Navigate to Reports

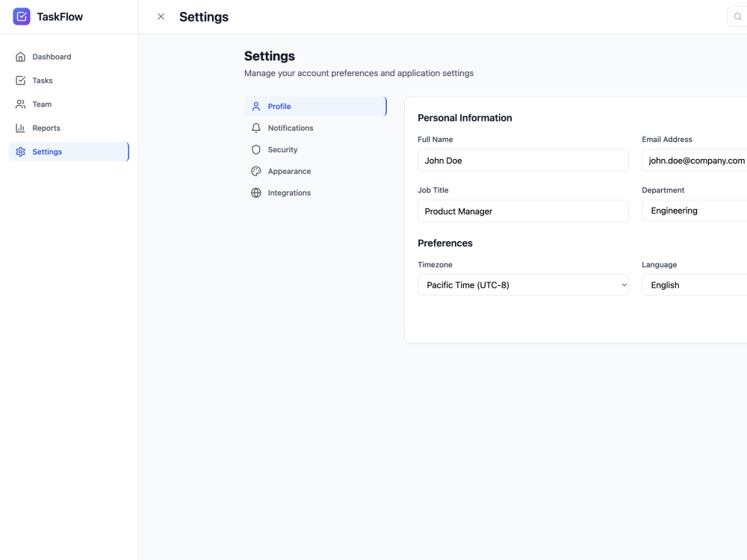tap(69, 128)
